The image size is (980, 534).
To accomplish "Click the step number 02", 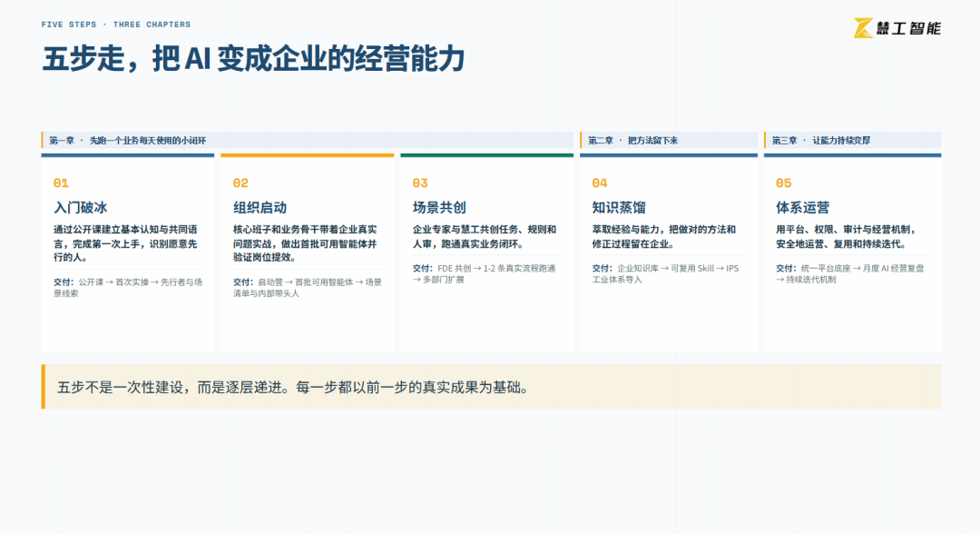I will [240, 183].
